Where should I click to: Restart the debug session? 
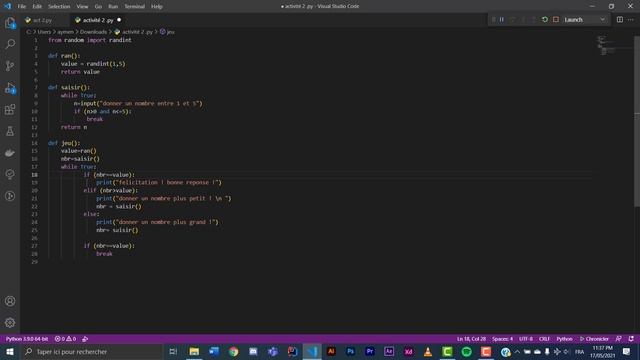pyautogui.click(x=545, y=20)
